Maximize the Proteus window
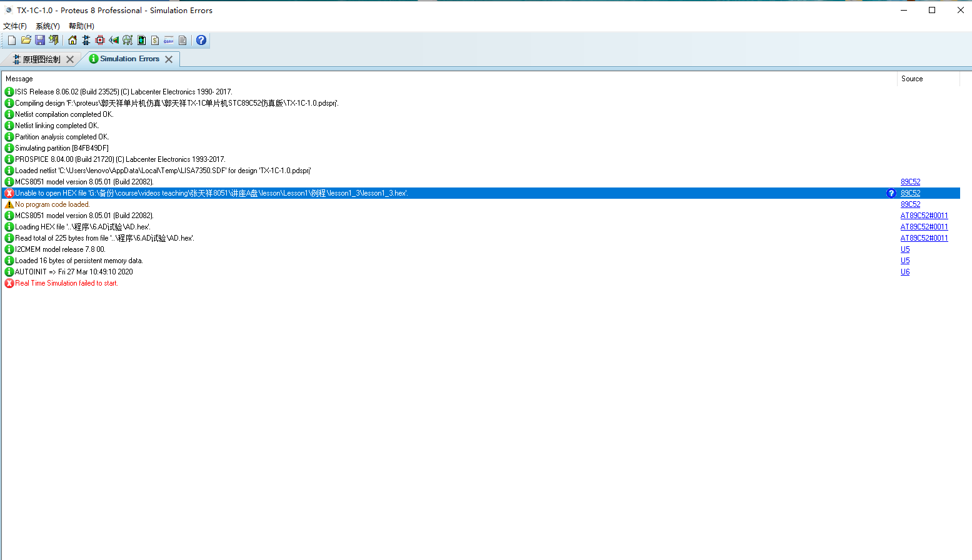972x560 pixels. click(x=932, y=10)
